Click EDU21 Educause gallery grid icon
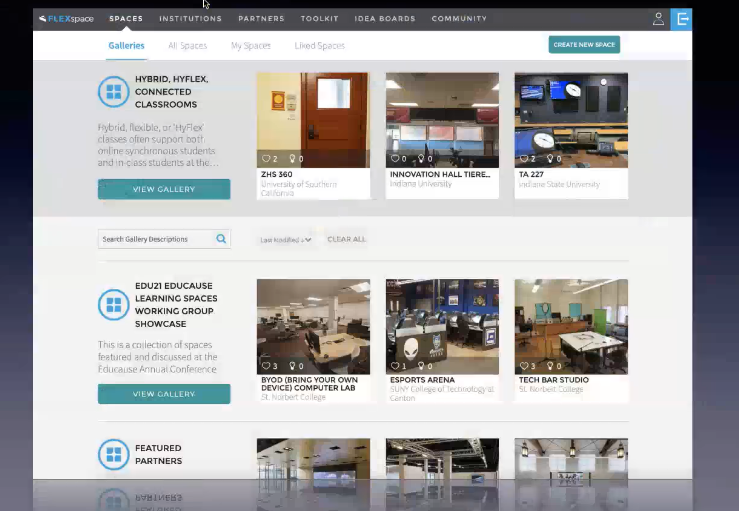The height and width of the screenshot is (511, 739). (x=114, y=305)
